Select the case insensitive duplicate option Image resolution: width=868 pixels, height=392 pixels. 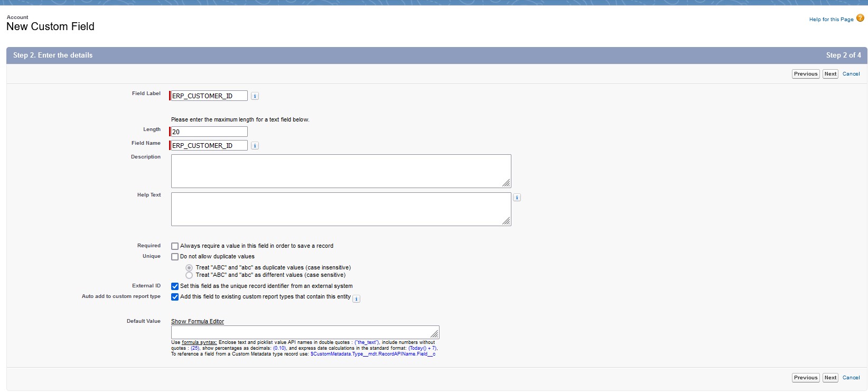[189, 268]
